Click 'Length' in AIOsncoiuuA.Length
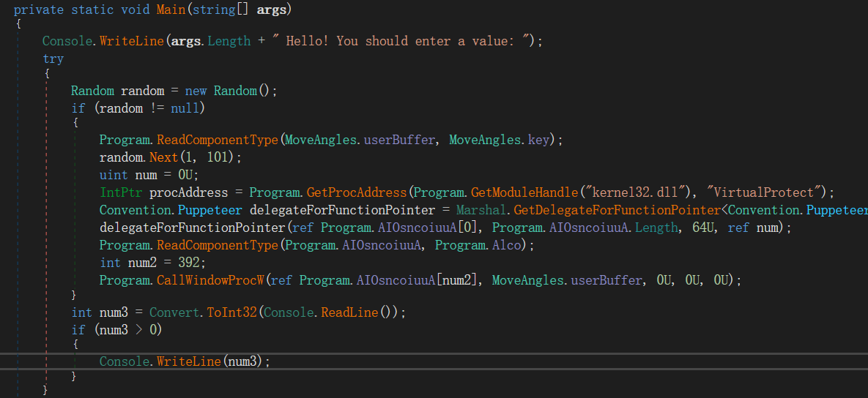 pyautogui.click(x=656, y=228)
